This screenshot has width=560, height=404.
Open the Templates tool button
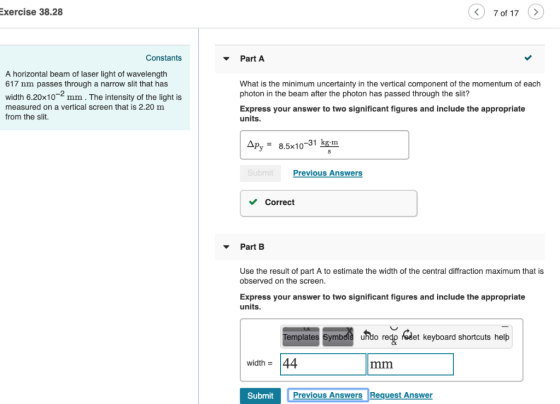pyautogui.click(x=301, y=337)
